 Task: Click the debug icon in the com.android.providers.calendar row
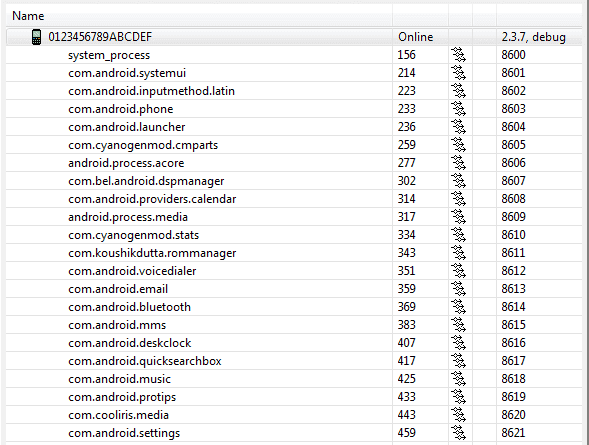[459, 199]
